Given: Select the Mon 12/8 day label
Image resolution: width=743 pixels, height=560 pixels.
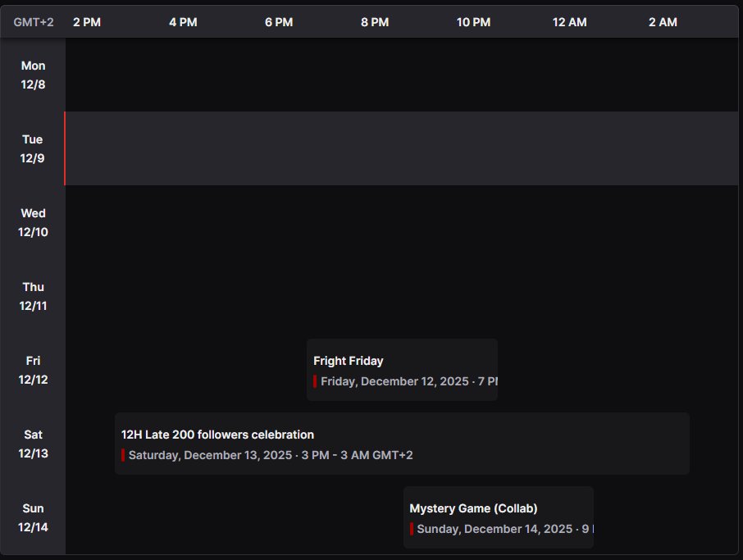Looking at the screenshot, I should 33,75.
